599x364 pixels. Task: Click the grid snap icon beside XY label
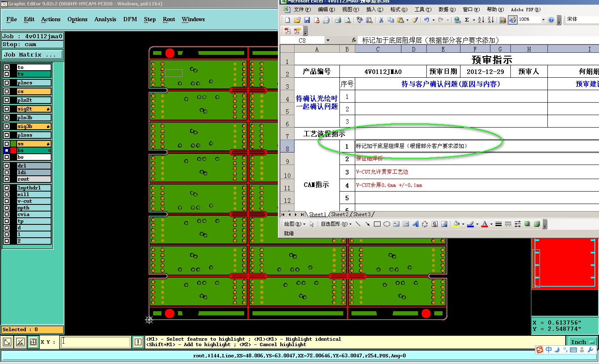[33, 342]
